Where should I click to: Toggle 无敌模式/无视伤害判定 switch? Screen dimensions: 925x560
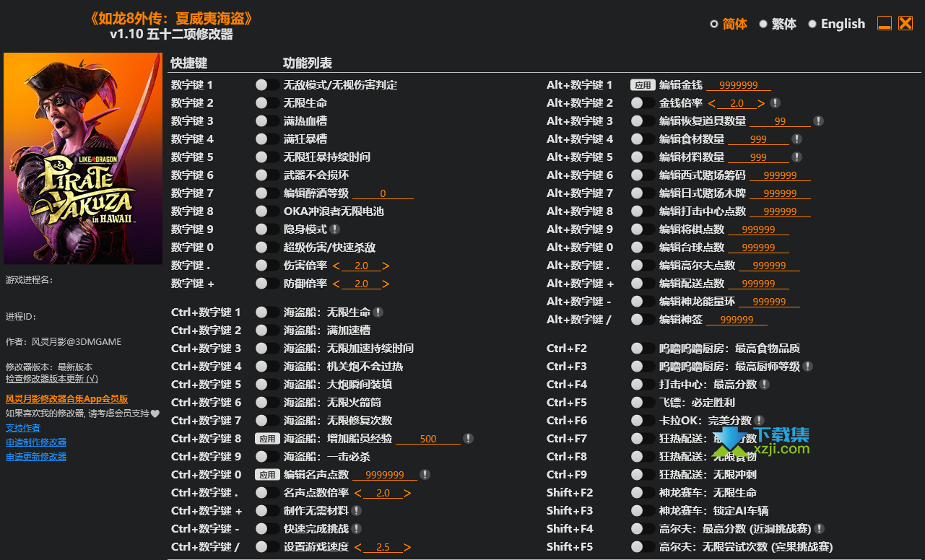267,85
